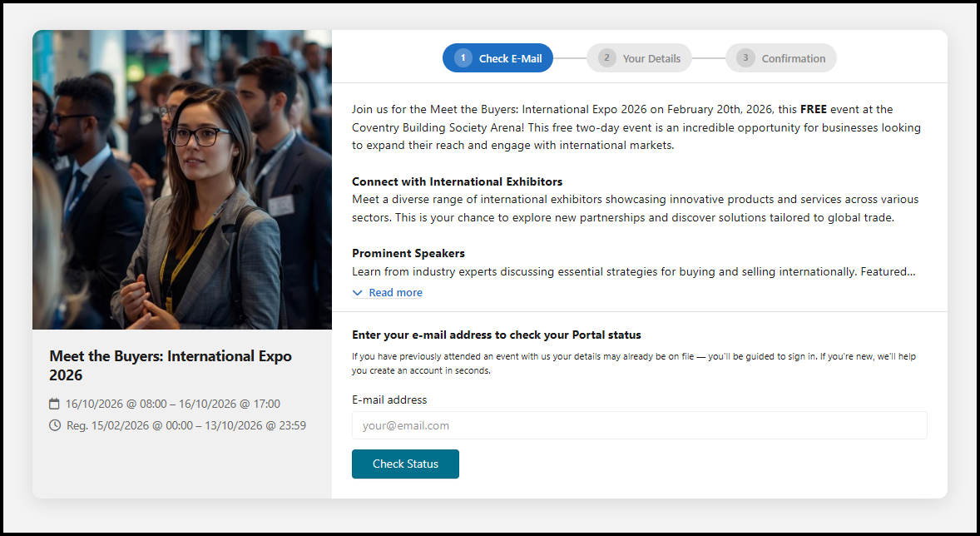
Task: Click the E-mail address field label
Action: (x=389, y=400)
